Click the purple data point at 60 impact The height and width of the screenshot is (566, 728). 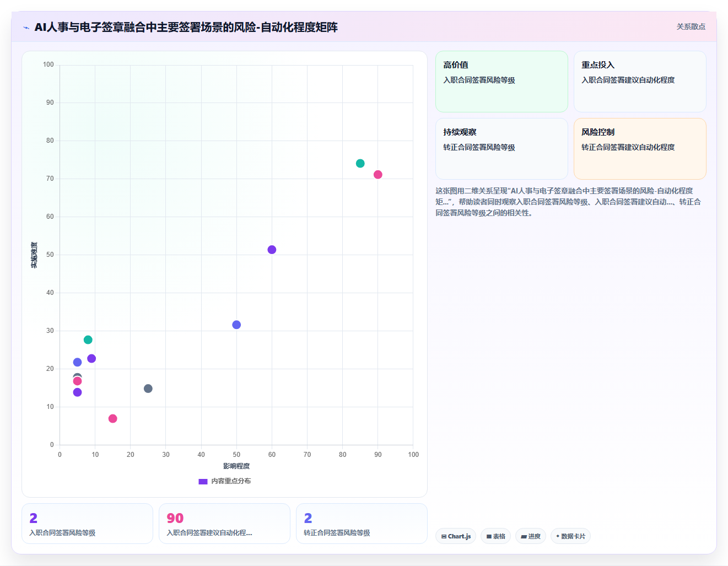pyautogui.click(x=272, y=250)
